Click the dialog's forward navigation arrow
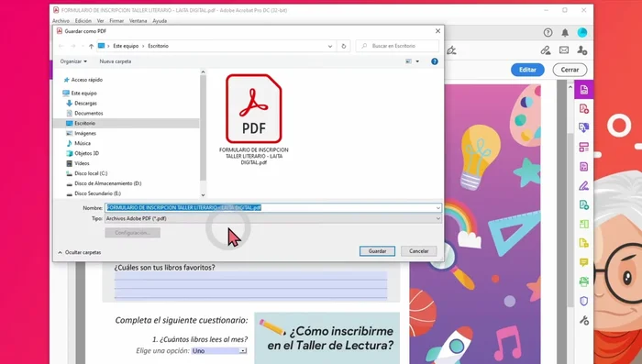The height and width of the screenshot is (364, 642). (73, 46)
